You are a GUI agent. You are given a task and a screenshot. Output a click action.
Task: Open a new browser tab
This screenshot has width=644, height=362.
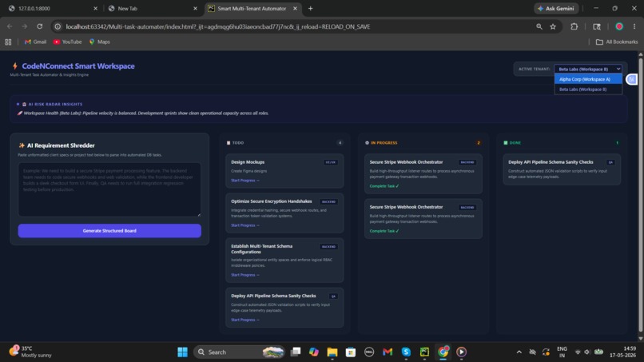tap(311, 8)
